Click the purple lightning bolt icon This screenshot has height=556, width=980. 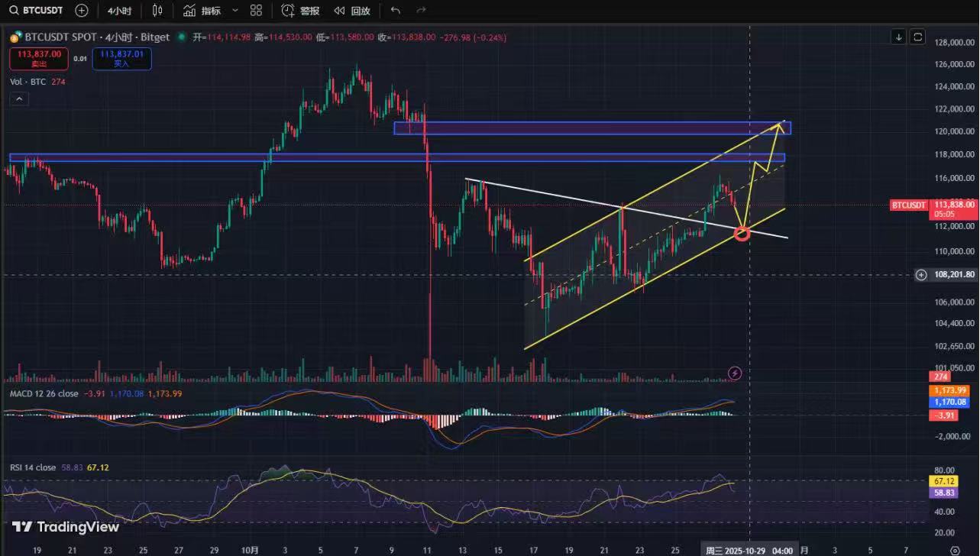[x=734, y=373]
